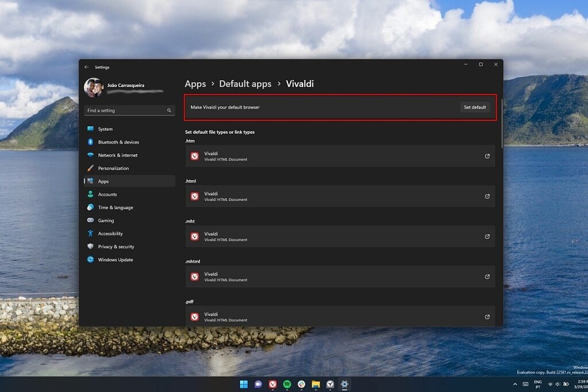The width and height of the screenshot is (588, 392).
Task: Click the Default apps breadcrumb link
Action: click(x=245, y=84)
